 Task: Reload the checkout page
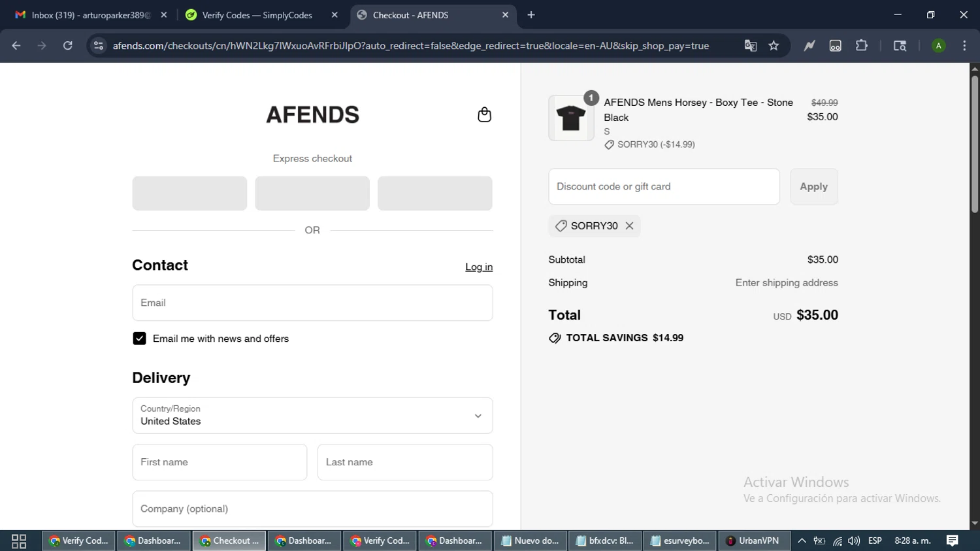[68, 46]
